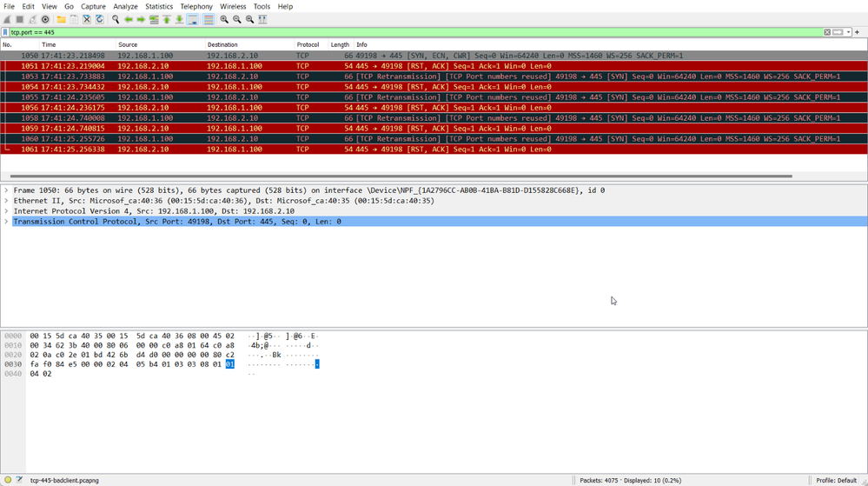868x486 pixels.
Task: Open the Analyze menu
Action: [x=126, y=7]
